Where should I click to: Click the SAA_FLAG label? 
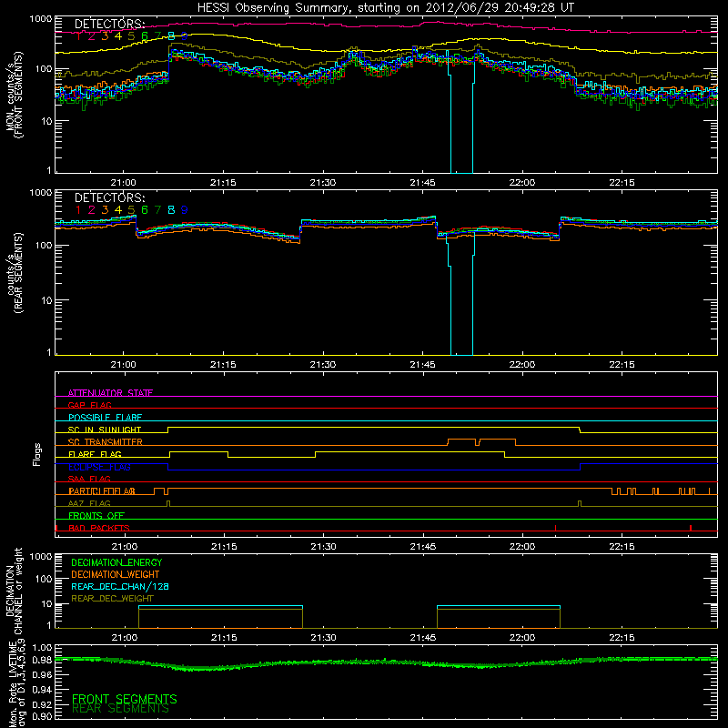89,479
